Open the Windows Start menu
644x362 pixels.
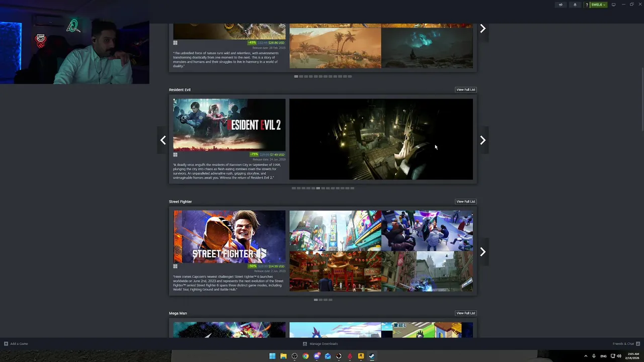tap(272, 356)
